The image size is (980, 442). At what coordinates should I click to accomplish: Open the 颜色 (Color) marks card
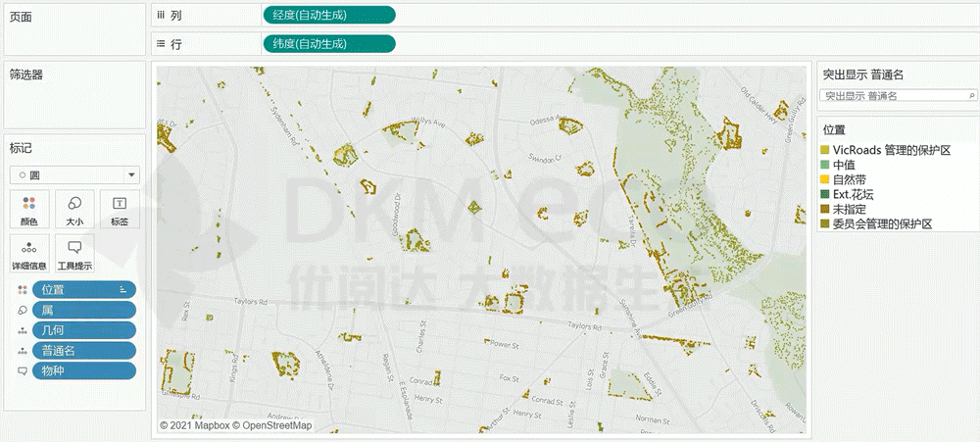coord(30,208)
